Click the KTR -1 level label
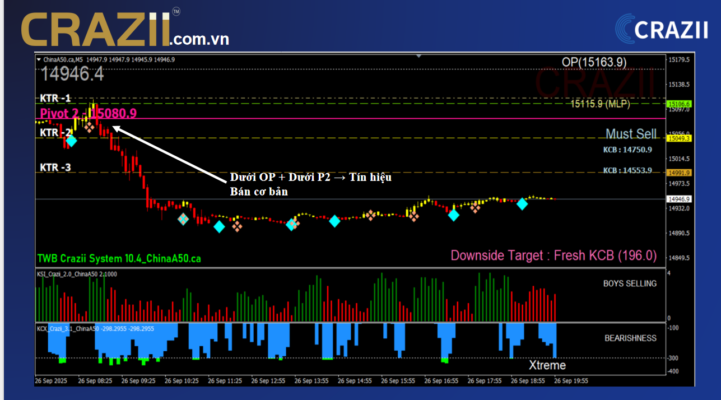Image resolution: width=721 pixels, height=400 pixels. coord(55,98)
